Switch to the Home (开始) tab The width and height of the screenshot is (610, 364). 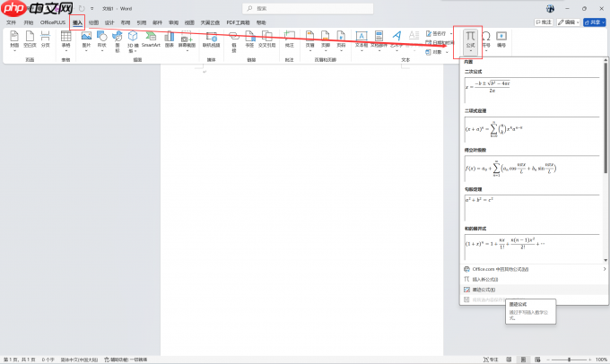(29, 22)
